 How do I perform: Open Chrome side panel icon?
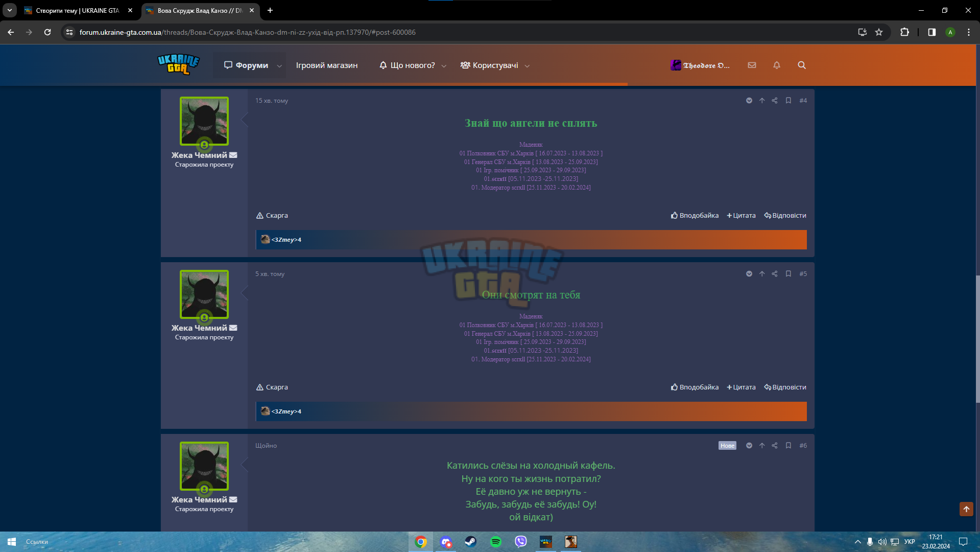932,32
